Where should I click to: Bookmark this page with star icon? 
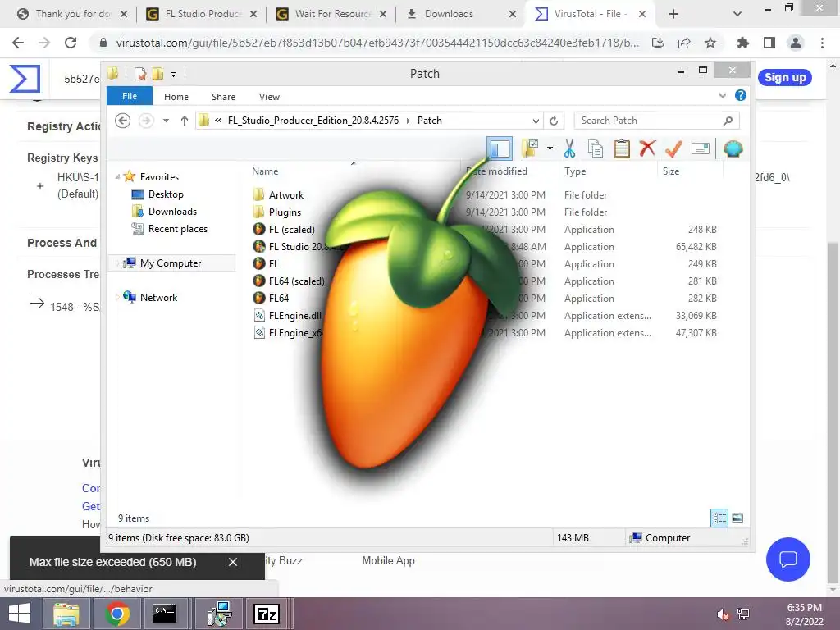(710, 43)
